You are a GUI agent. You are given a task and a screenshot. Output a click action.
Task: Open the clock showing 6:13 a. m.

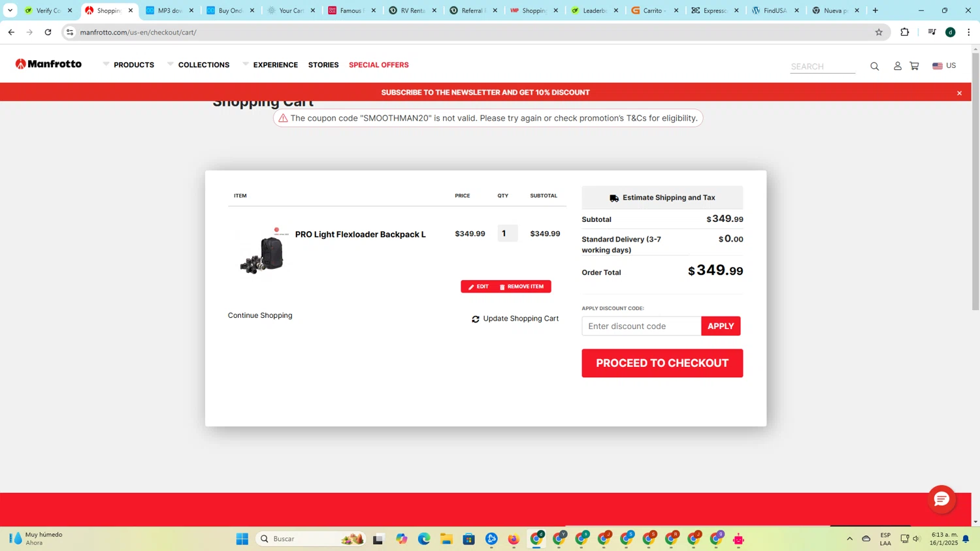[x=944, y=539]
